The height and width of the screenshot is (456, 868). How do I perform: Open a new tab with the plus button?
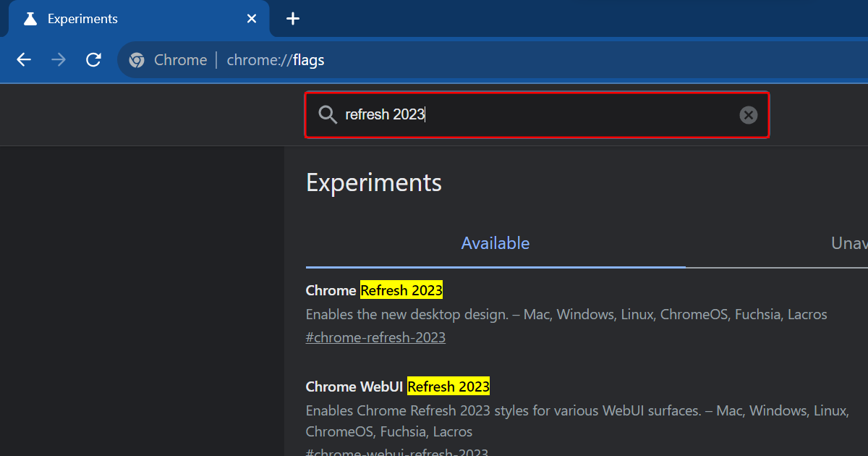(x=292, y=19)
